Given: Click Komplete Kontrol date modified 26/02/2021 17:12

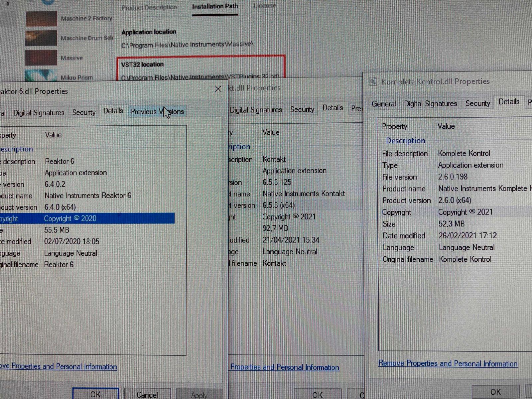Looking at the screenshot, I should pyautogui.click(x=467, y=236).
